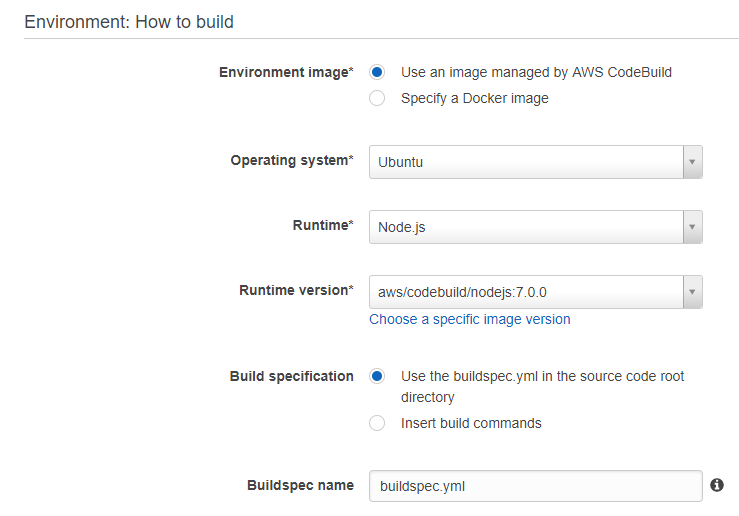This screenshot has width=739, height=516.
Task: Click the "Operating system" field label
Action: click(x=291, y=160)
